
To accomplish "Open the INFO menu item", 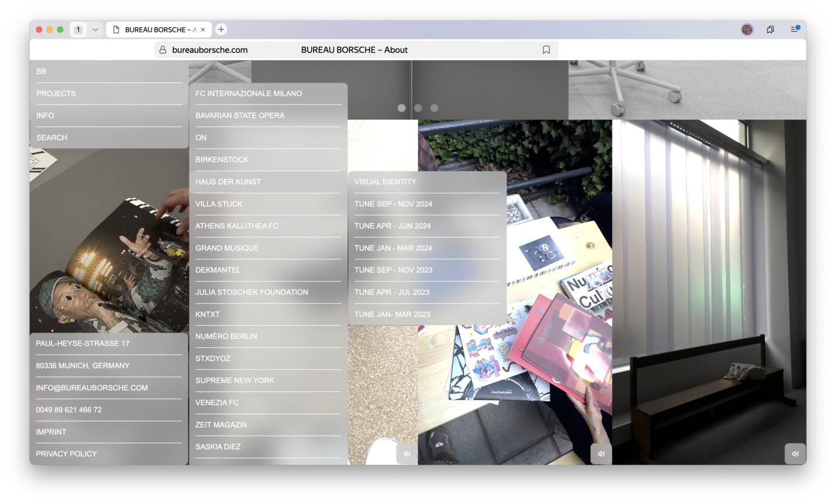I will [109, 116].
